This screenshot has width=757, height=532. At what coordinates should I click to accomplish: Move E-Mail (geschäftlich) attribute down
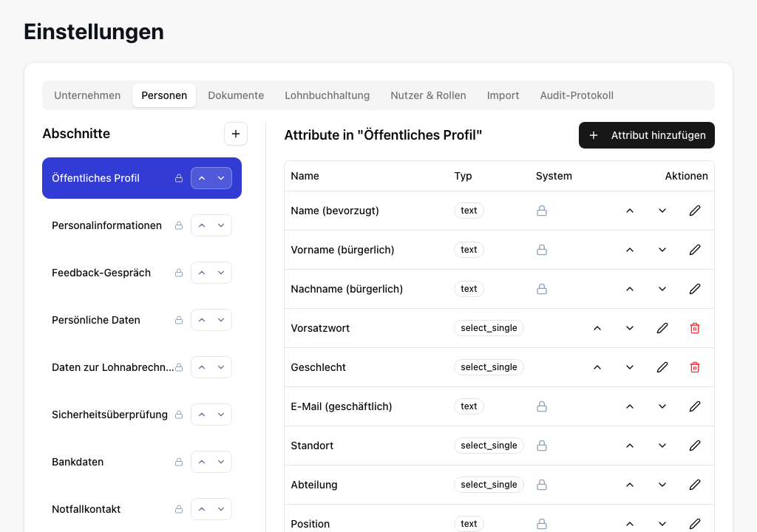pyautogui.click(x=662, y=406)
